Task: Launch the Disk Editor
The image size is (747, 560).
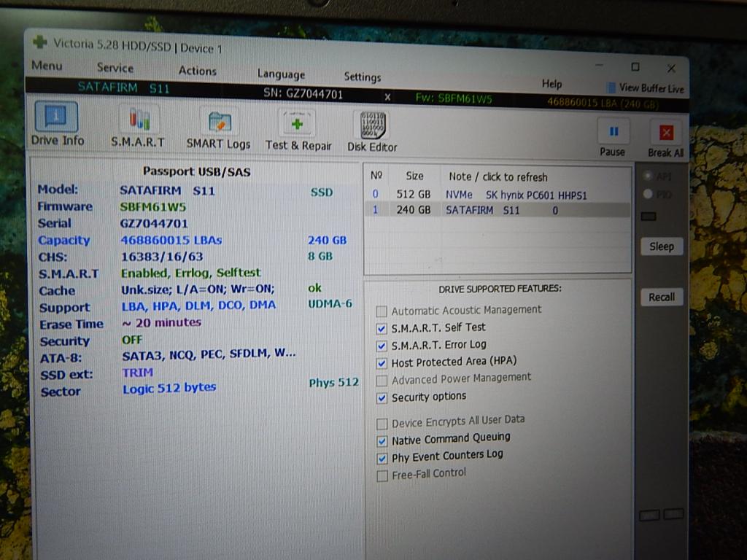Action: pyautogui.click(x=372, y=132)
